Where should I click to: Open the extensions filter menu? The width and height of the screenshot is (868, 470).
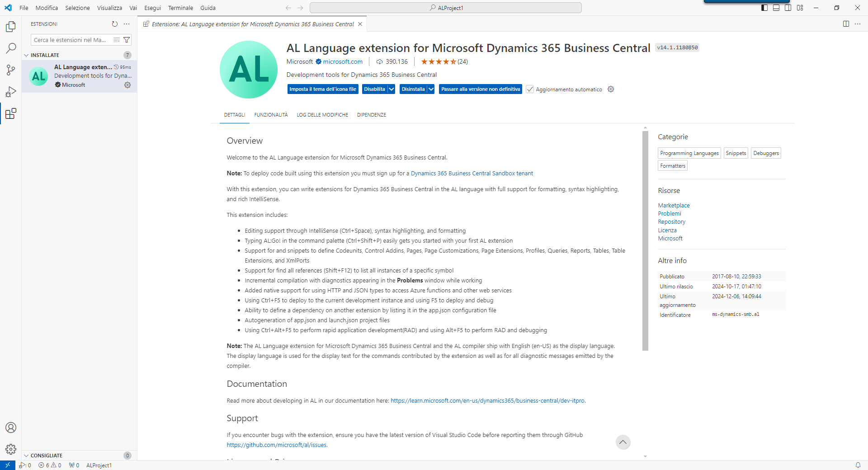(127, 40)
